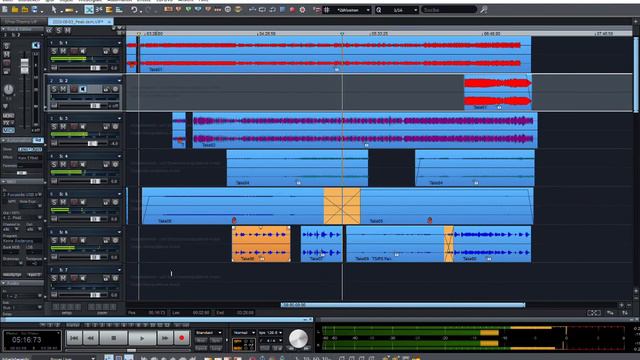Toggle global Solo button above track list

tap(59, 30)
